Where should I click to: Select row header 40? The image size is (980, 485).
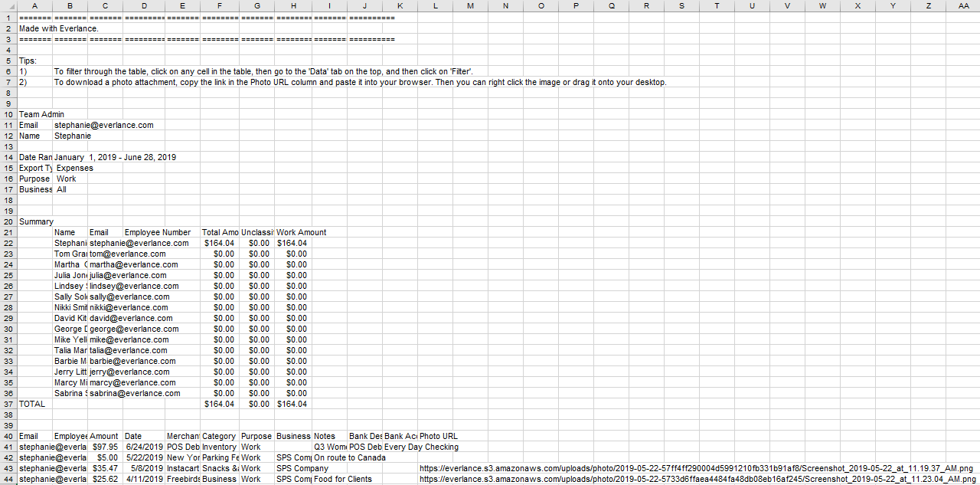tap(8, 436)
